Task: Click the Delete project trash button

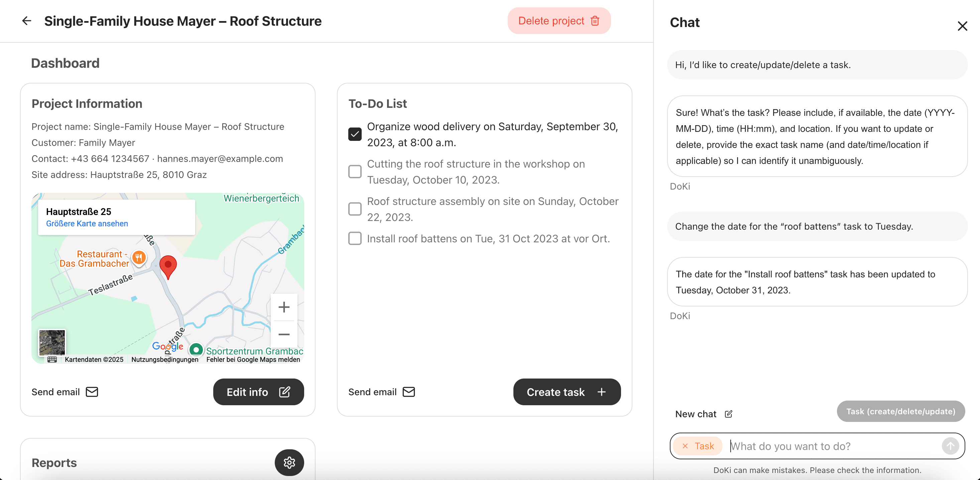Action: coord(559,21)
